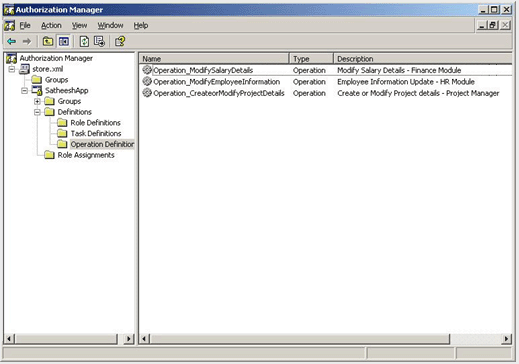Open the Action menu
519x364 pixels.
(51, 26)
